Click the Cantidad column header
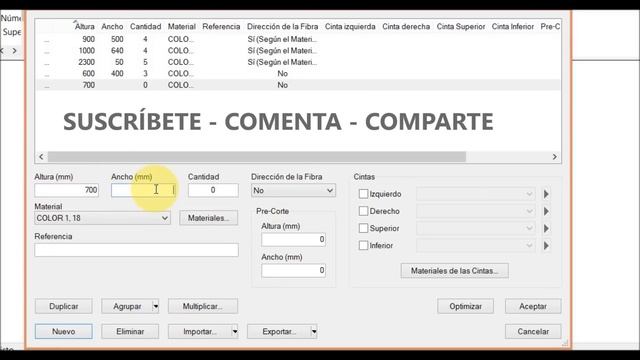Image resolution: width=640 pixels, height=360 pixels. coord(145,27)
